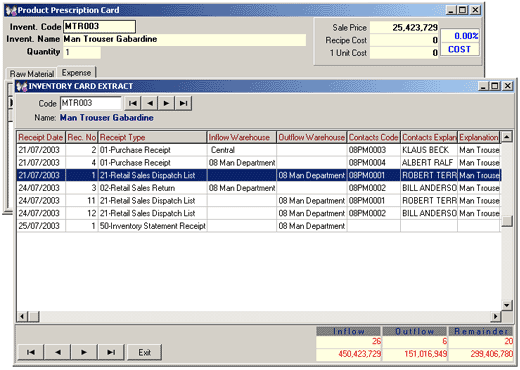
Task: Click the Inventory Card Extract title bar icon
Action: tap(22, 86)
